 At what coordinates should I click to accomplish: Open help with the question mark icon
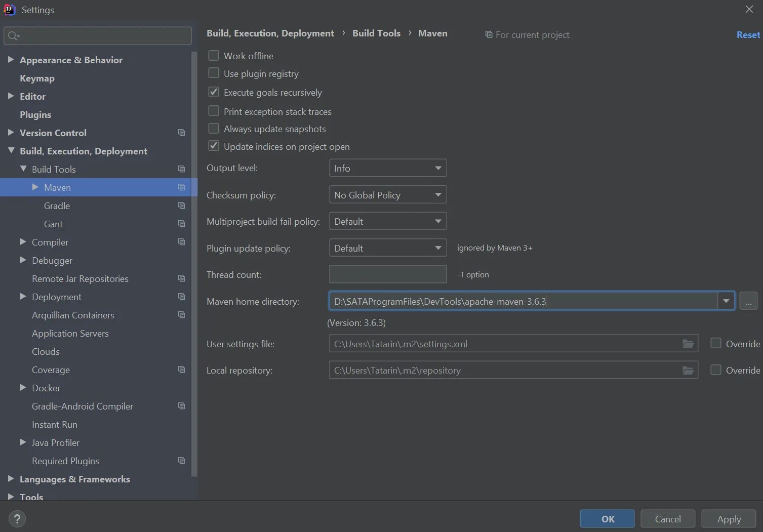[17, 519]
